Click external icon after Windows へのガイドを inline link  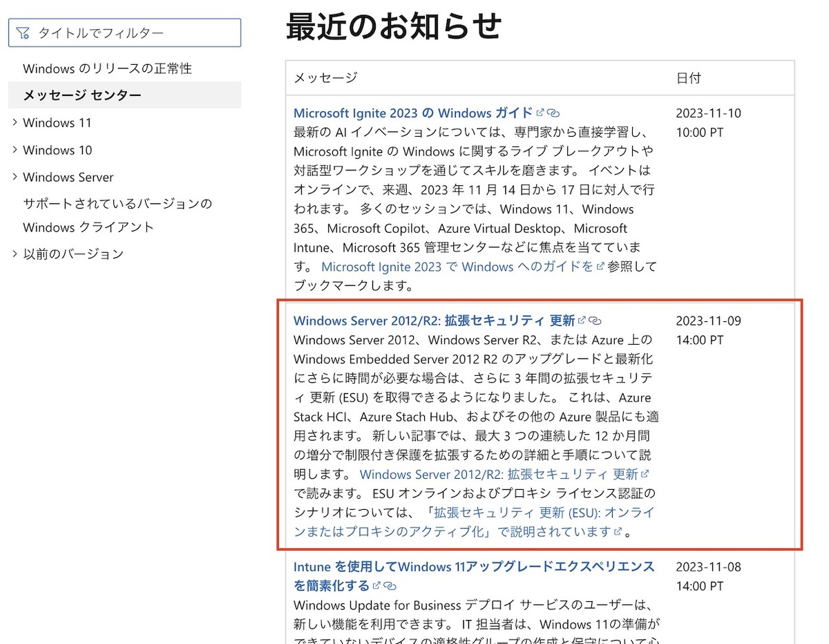(600, 266)
